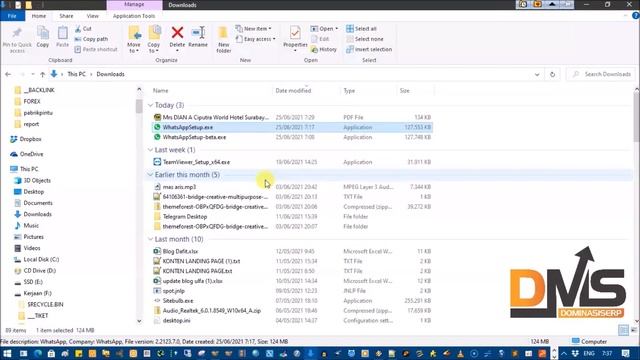Click This PC in the address breadcrumb
The image size is (640, 360).
tap(76, 74)
